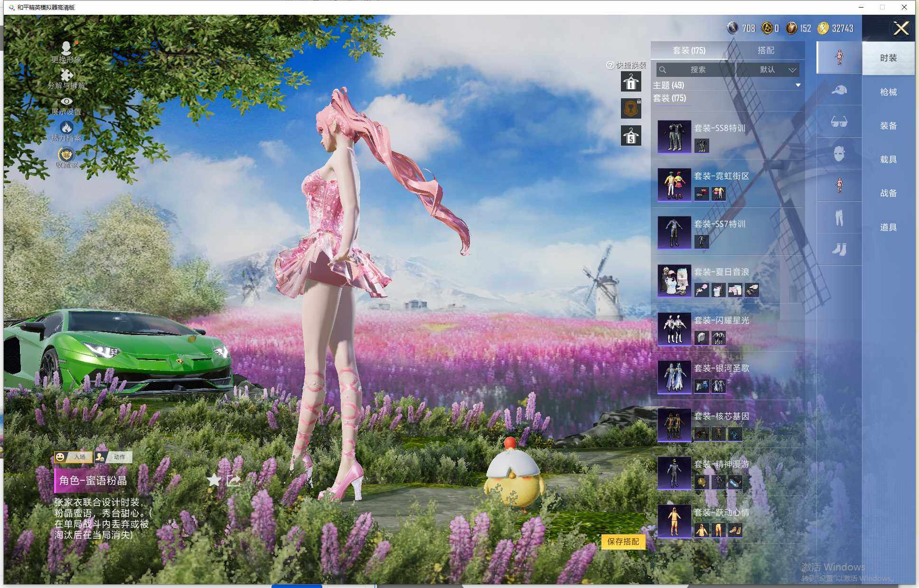Select the face mask category icon

[x=839, y=154]
